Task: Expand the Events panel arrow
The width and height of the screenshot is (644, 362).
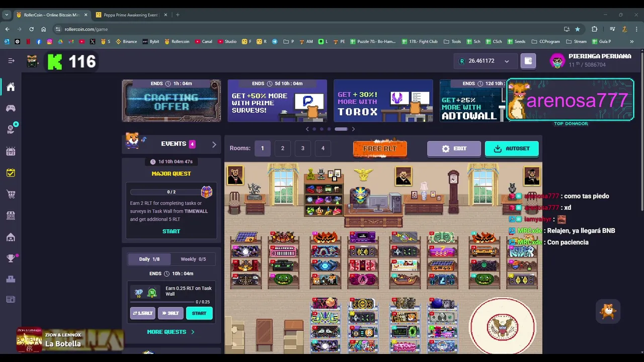Action: (214, 144)
